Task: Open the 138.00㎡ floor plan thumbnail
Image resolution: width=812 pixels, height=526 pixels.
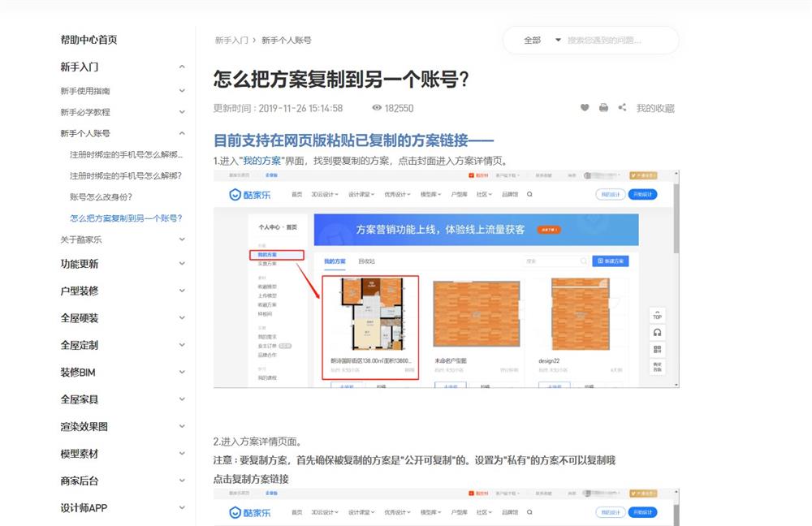Action: tap(371, 315)
